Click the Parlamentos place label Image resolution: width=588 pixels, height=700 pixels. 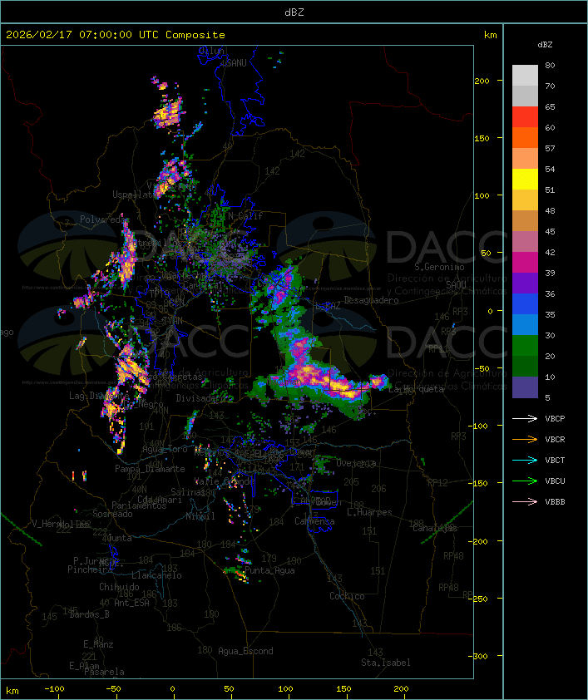pyautogui.click(x=139, y=505)
